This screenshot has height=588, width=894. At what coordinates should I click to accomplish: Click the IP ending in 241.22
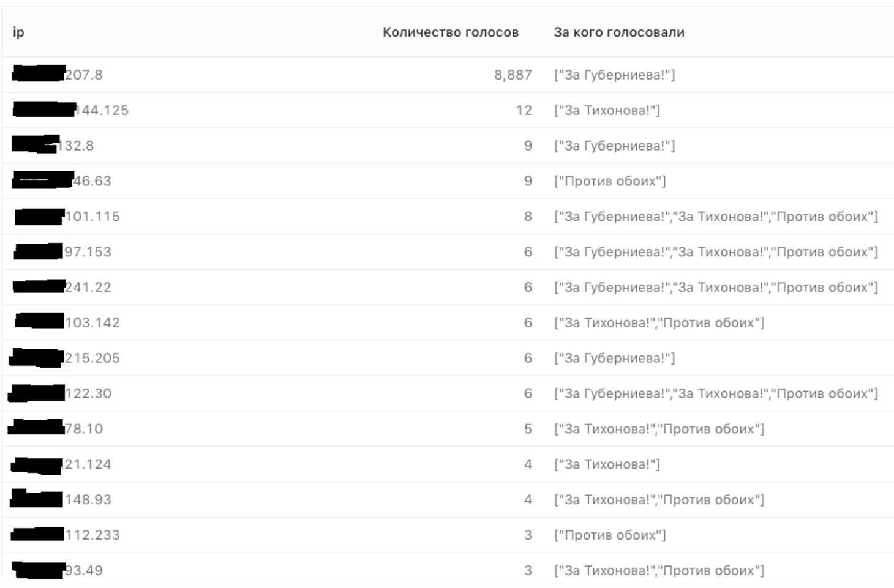[x=62, y=287]
